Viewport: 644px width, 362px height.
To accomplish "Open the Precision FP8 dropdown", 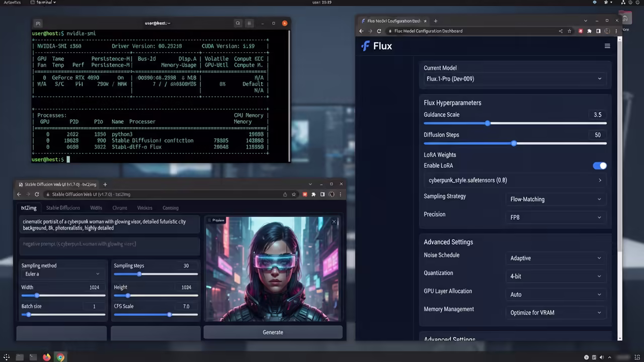I will tap(555, 217).
